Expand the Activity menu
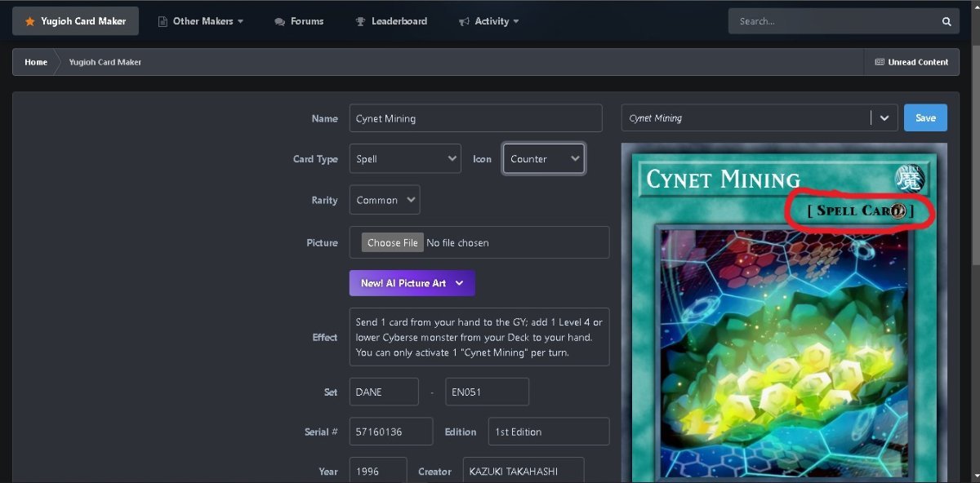This screenshot has width=980, height=483. pos(488,21)
